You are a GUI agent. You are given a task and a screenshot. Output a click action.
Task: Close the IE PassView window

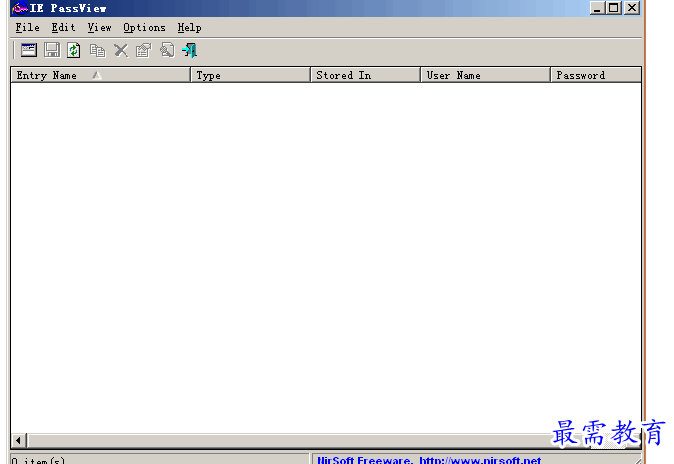coord(632,8)
